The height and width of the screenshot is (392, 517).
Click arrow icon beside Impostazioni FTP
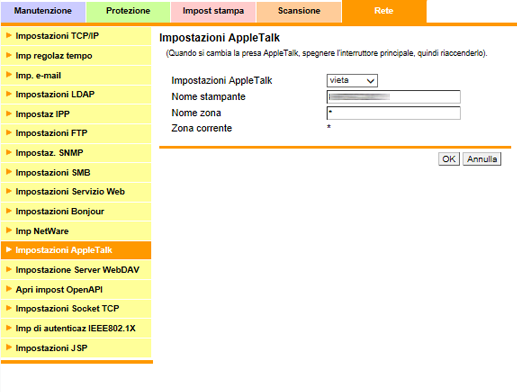pos(9,133)
